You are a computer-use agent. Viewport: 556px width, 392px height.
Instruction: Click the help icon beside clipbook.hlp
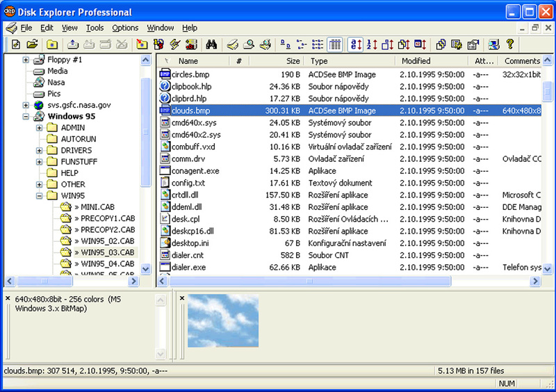165,86
